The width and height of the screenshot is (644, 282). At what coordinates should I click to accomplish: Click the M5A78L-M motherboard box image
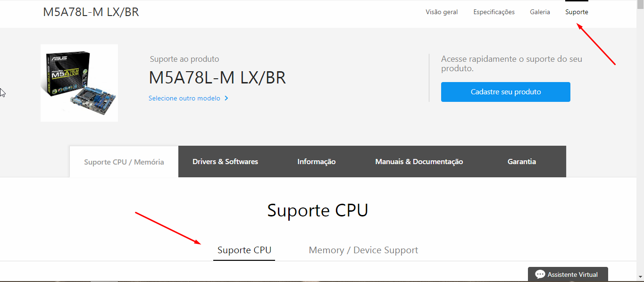[79, 83]
